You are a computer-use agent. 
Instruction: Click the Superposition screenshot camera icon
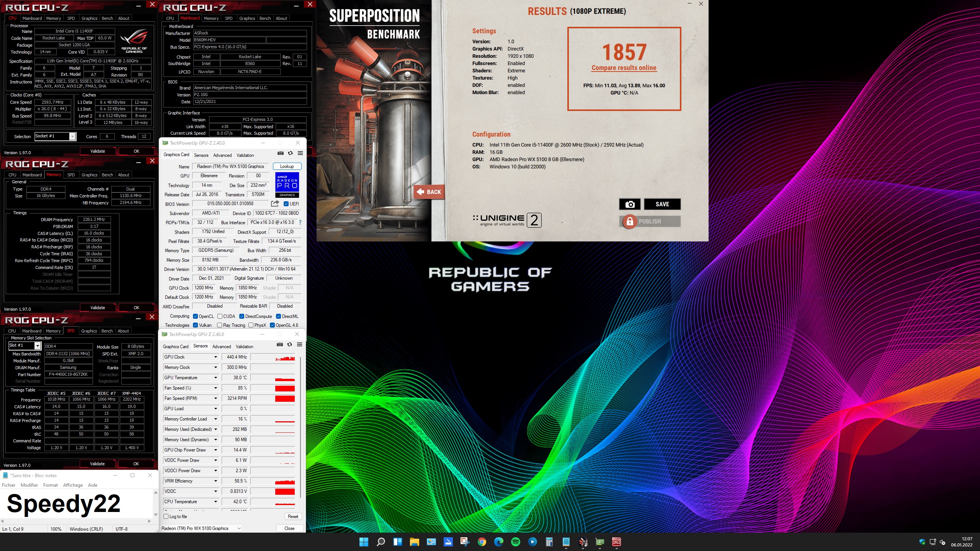tap(630, 204)
